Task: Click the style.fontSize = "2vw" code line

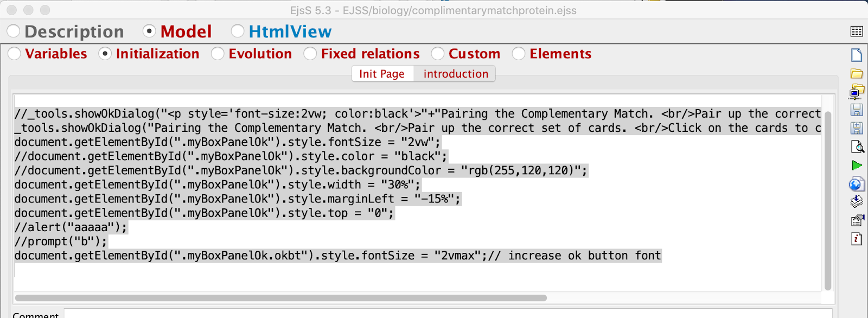Action: click(228, 143)
